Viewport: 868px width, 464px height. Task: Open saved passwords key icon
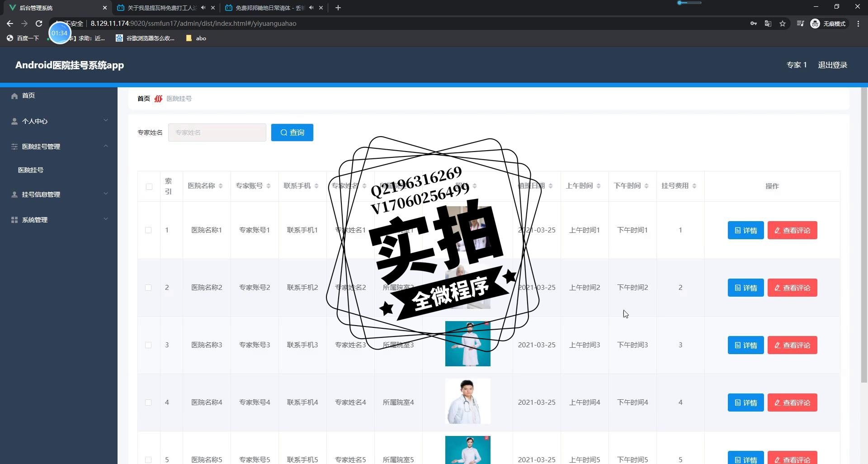click(754, 24)
